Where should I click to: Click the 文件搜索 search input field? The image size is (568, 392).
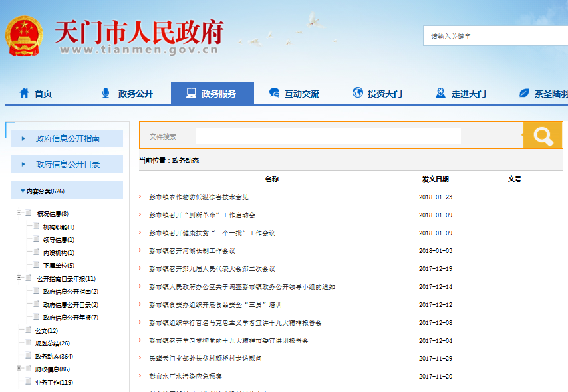pyautogui.click(x=328, y=136)
